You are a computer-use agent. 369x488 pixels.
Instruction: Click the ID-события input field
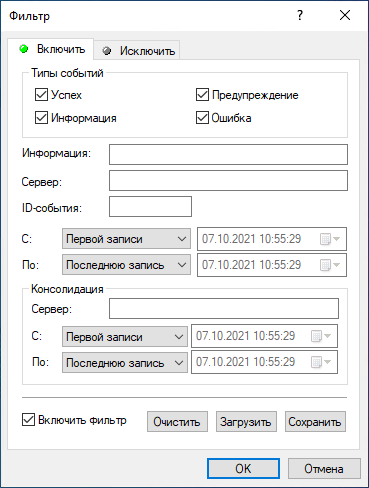click(x=150, y=206)
